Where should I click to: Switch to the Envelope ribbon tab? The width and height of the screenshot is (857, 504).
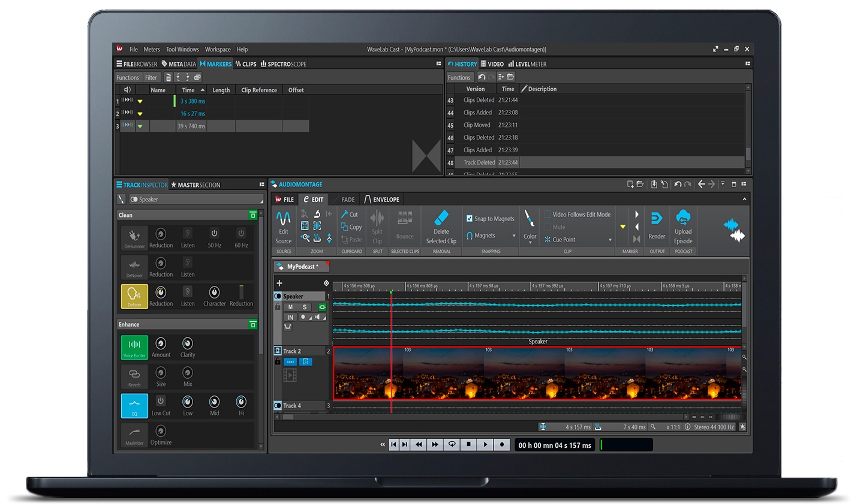pos(382,200)
